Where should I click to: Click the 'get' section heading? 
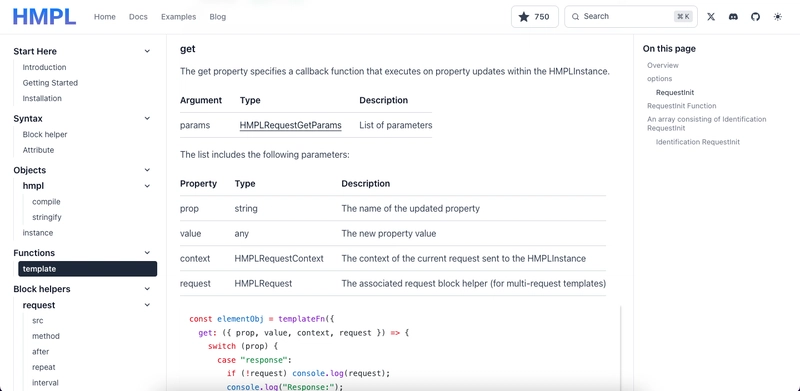click(x=188, y=49)
